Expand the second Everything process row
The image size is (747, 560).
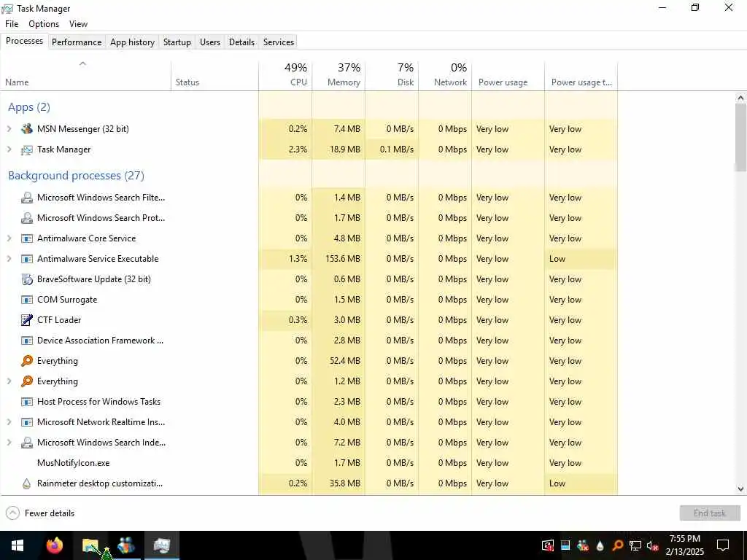point(9,381)
